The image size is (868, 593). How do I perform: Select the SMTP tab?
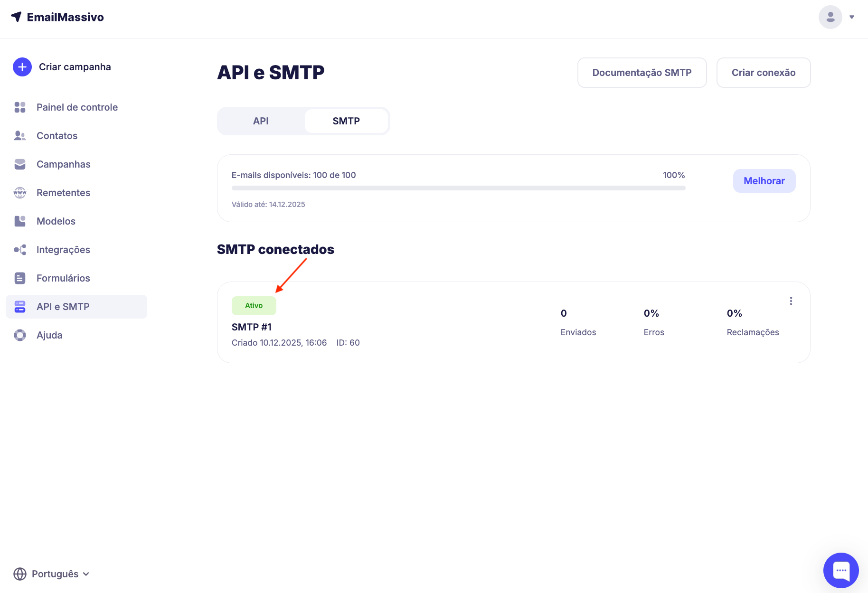(346, 121)
